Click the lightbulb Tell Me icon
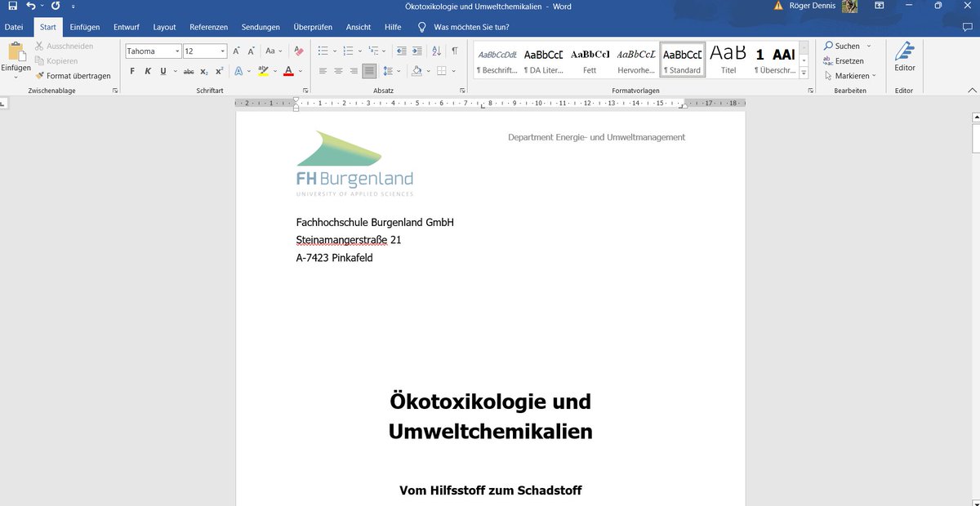The height and width of the screenshot is (506, 980). click(422, 27)
